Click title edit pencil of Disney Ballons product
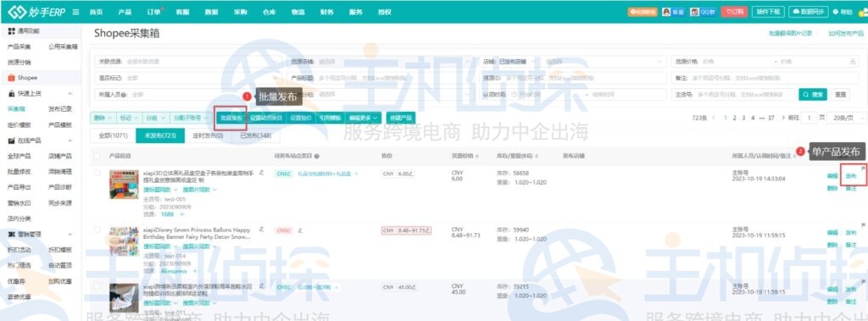 pyautogui.click(x=261, y=230)
